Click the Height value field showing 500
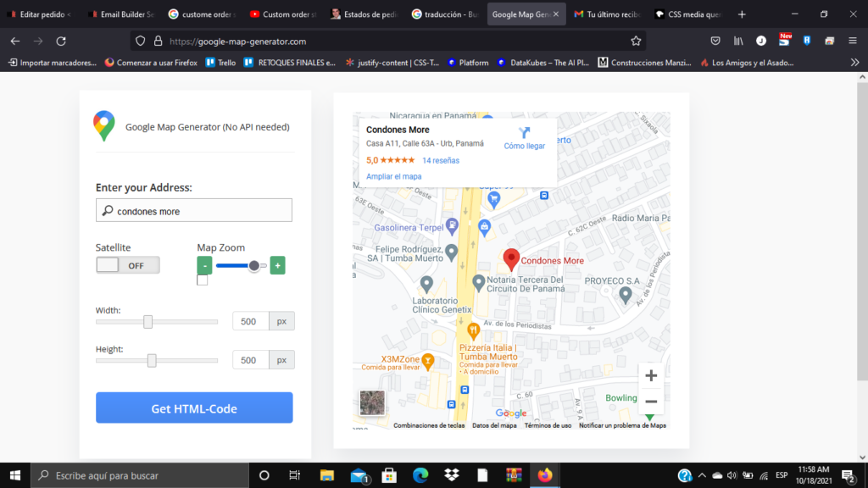868x488 pixels. point(251,359)
